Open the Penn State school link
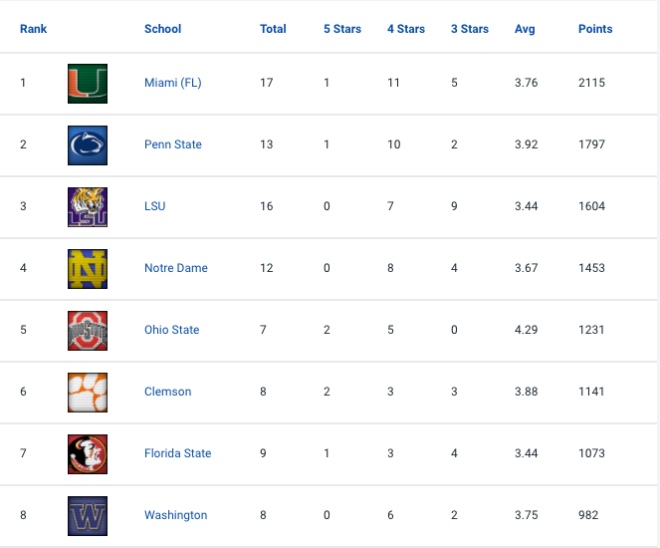The height and width of the screenshot is (548, 660). [x=173, y=144]
